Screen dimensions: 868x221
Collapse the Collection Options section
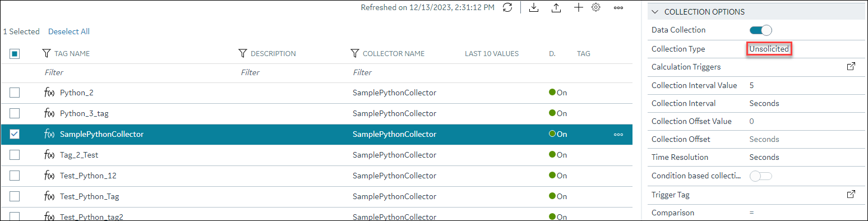pyautogui.click(x=655, y=12)
